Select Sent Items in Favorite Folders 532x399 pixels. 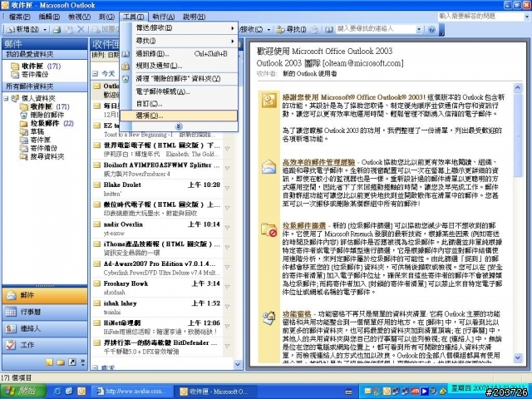coord(30,74)
